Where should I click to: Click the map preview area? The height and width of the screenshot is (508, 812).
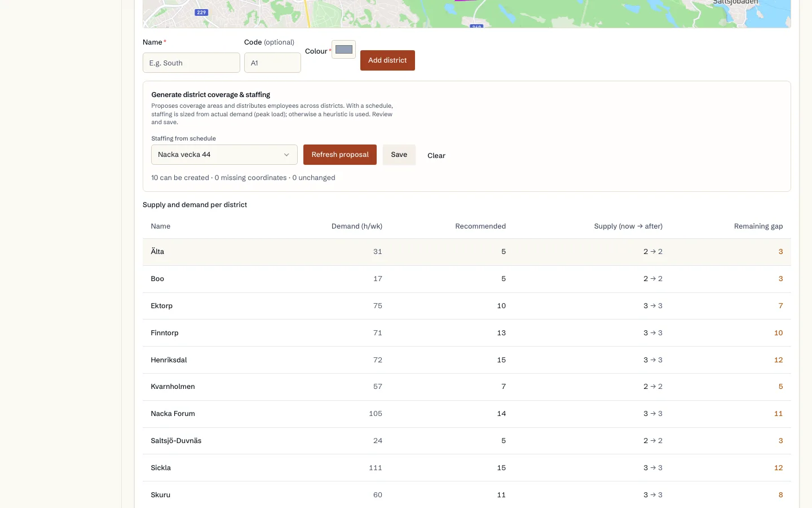click(467, 14)
